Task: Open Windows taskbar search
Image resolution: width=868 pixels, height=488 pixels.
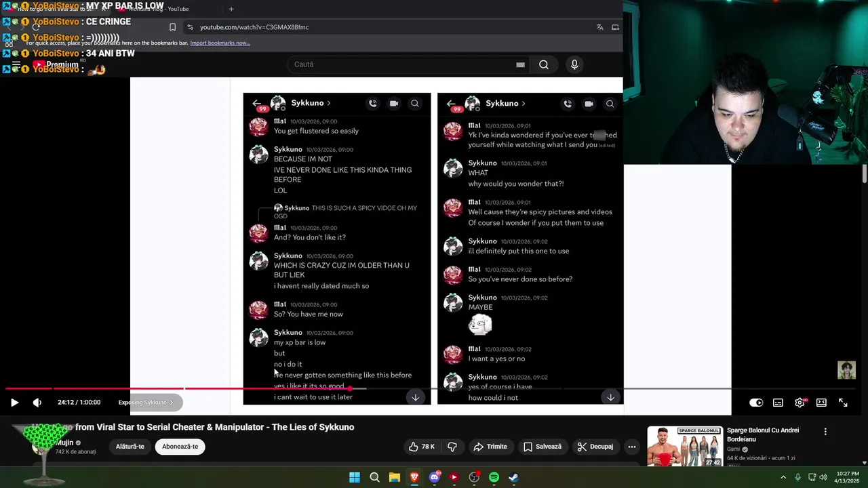Action: (374, 477)
